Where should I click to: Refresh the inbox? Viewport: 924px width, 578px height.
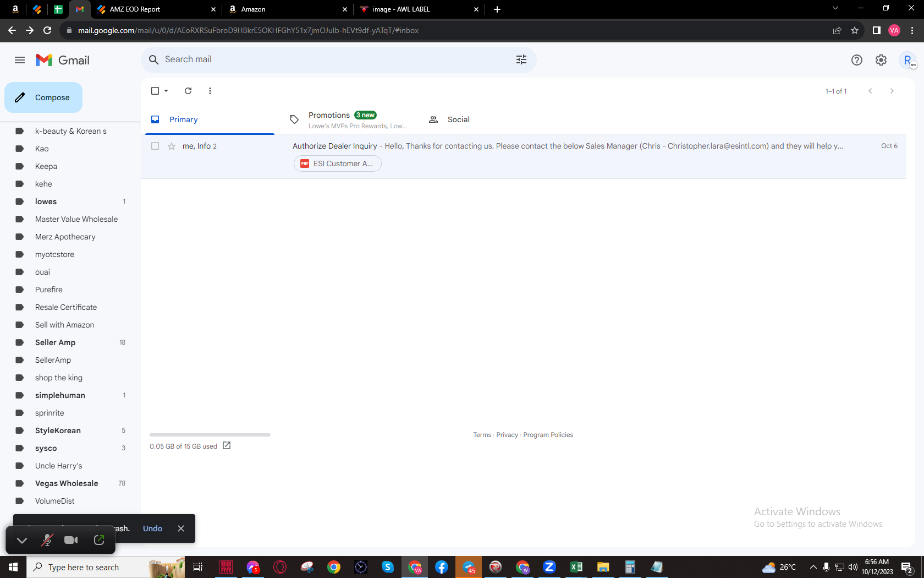click(x=188, y=91)
